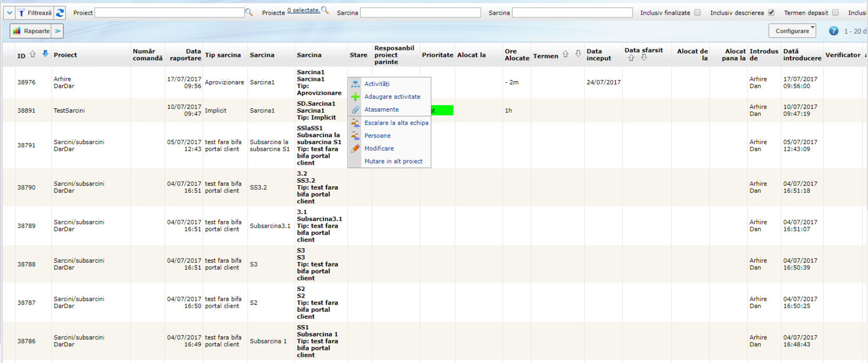Expand the filter panel chevron left of Filtrează

(10, 12)
